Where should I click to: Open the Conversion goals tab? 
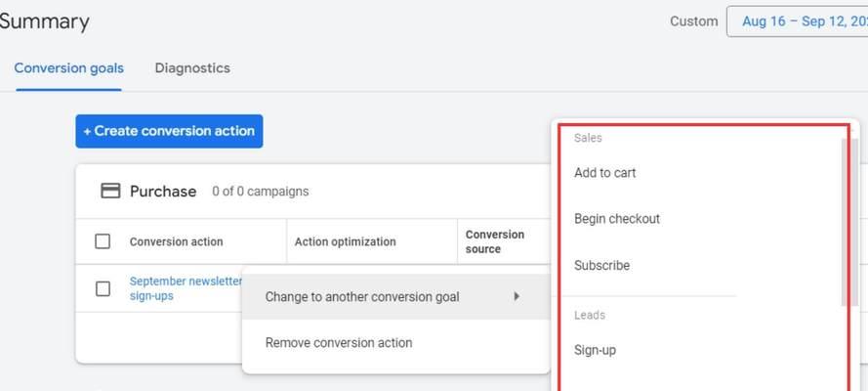pos(68,68)
